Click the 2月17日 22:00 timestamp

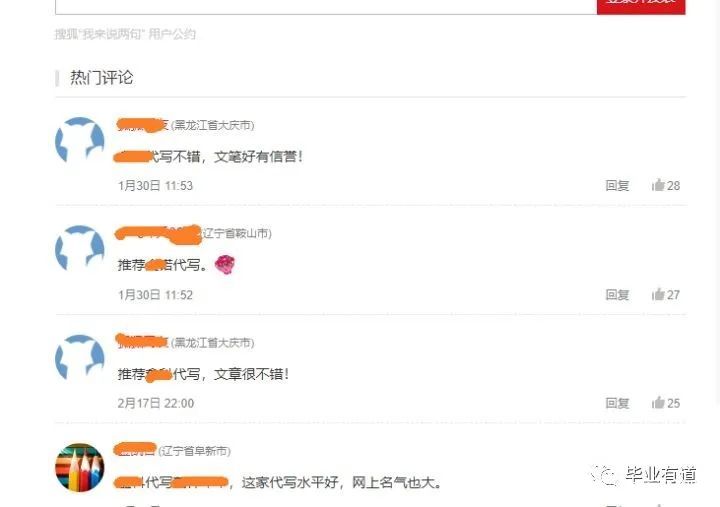[156, 403]
